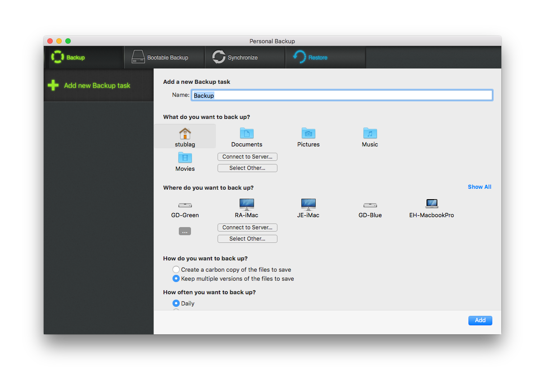This screenshot has height=392, width=545.
Task: Click the Synchronize arrows icon
Action: [x=218, y=57]
